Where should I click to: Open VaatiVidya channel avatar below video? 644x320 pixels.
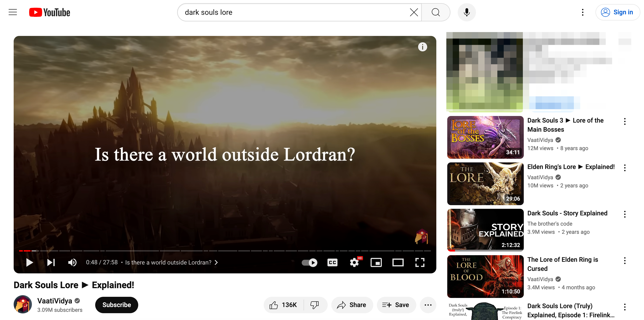click(23, 304)
